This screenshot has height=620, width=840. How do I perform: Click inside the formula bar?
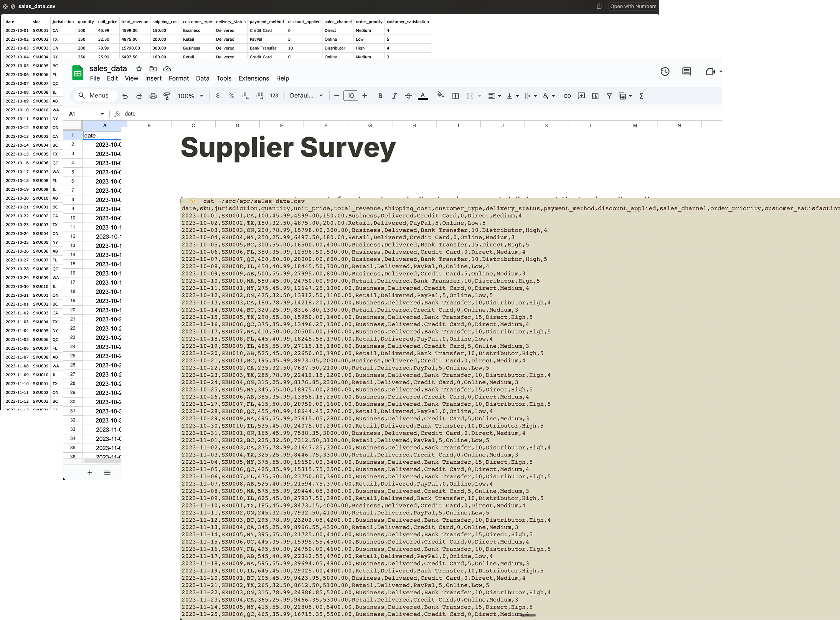coord(230,114)
